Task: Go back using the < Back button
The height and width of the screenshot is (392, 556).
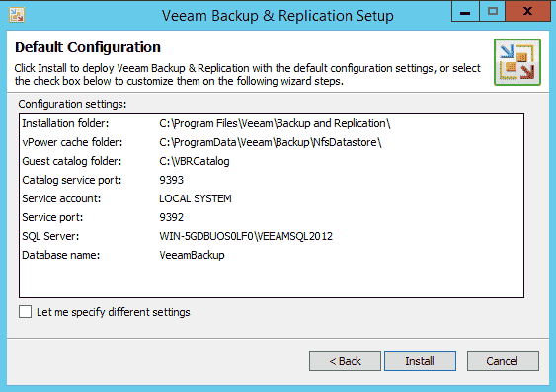Action: tap(345, 361)
